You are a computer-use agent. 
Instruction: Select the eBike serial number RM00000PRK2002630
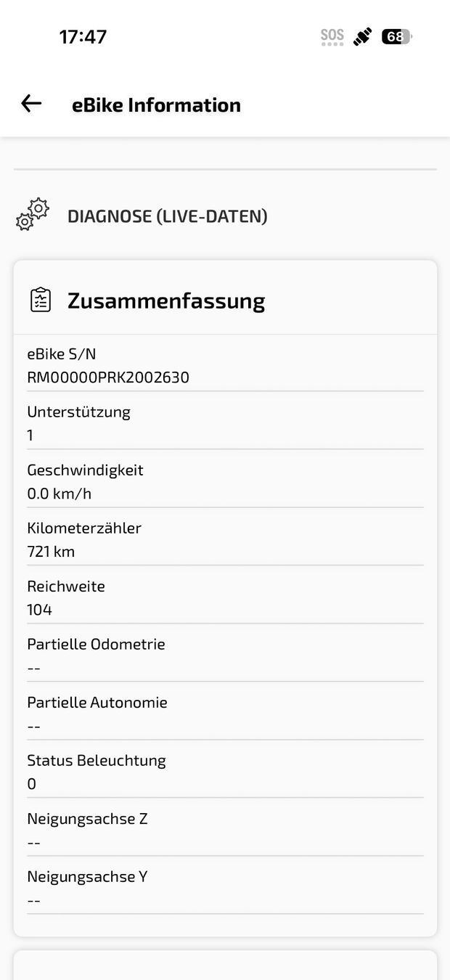click(108, 377)
